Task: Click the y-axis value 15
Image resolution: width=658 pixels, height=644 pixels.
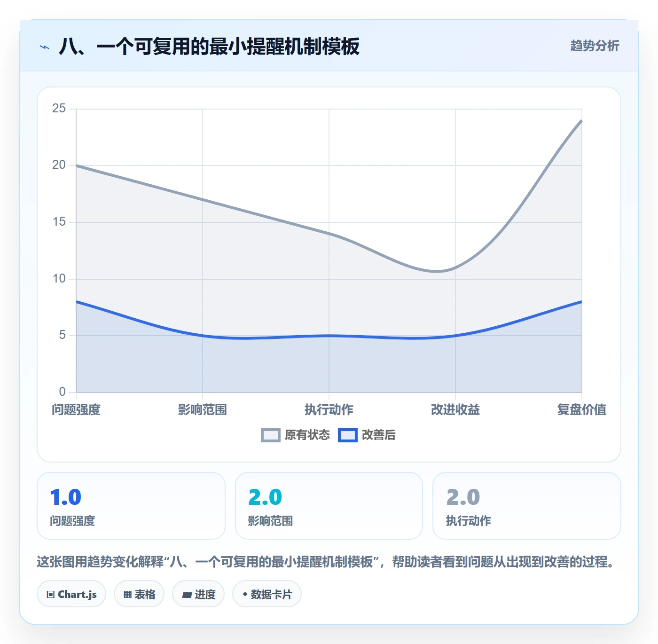Action: (59, 222)
